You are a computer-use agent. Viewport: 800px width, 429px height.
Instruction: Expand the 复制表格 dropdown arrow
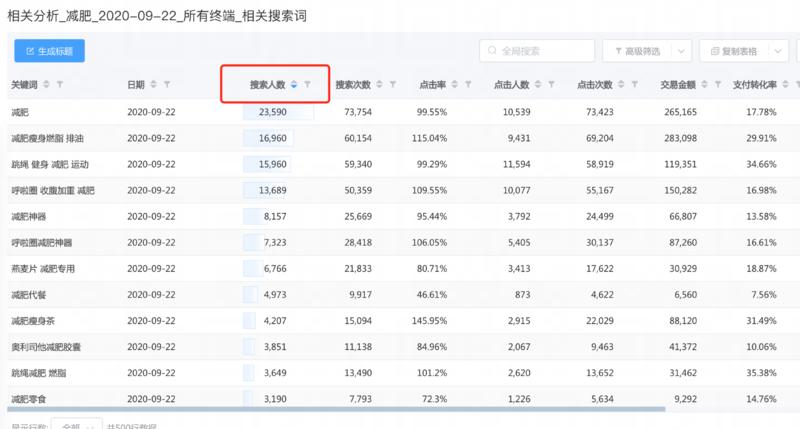778,51
